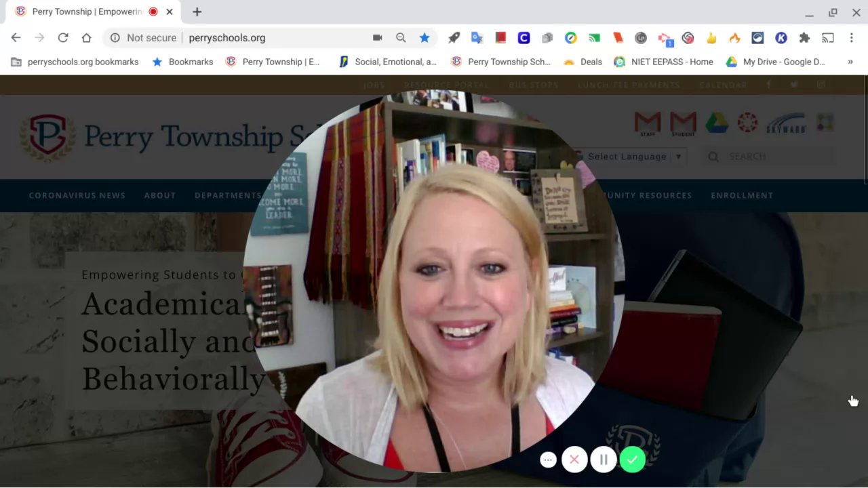Open the orange flame extension
Screen dimensions: 868x488
(x=734, y=38)
